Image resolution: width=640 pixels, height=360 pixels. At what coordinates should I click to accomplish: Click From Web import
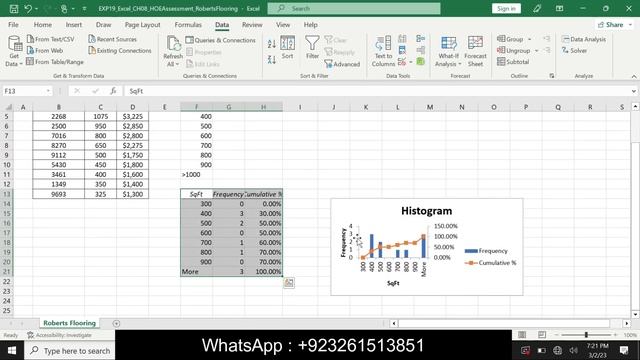[x=45, y=51]
